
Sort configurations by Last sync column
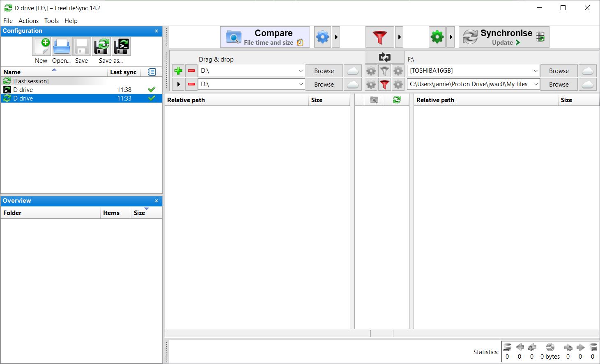pos(123,72)
